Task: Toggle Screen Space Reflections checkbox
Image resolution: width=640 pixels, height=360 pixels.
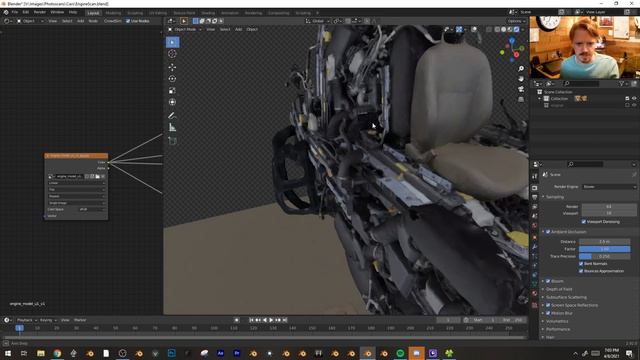Action: pos(548,305)
